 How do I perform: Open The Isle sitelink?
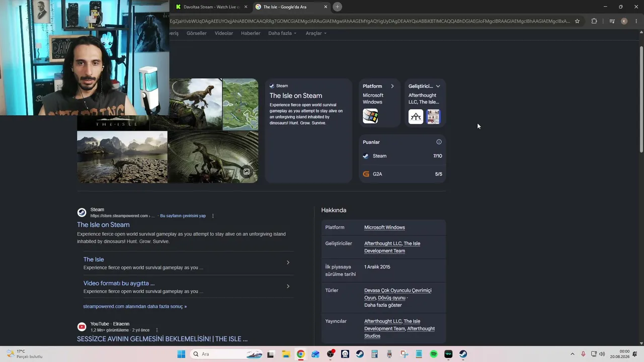[x=94, y=259]
